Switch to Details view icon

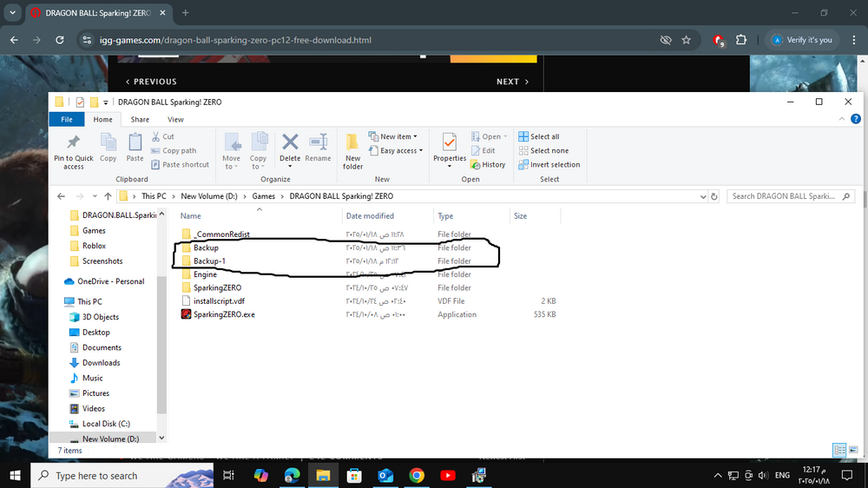pyautogui.click(x=839, y=450)
